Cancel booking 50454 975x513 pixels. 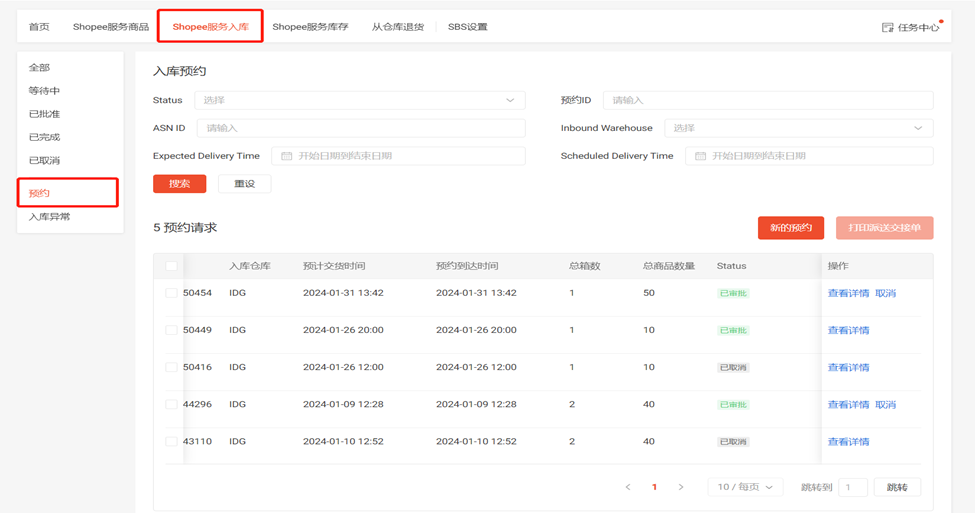(x=885, y=293)
